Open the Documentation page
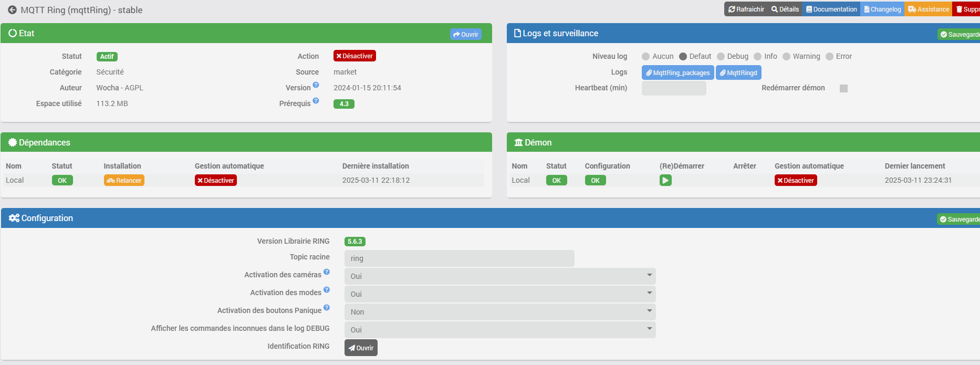The image size is (980, 365). (x=831, y=9)
